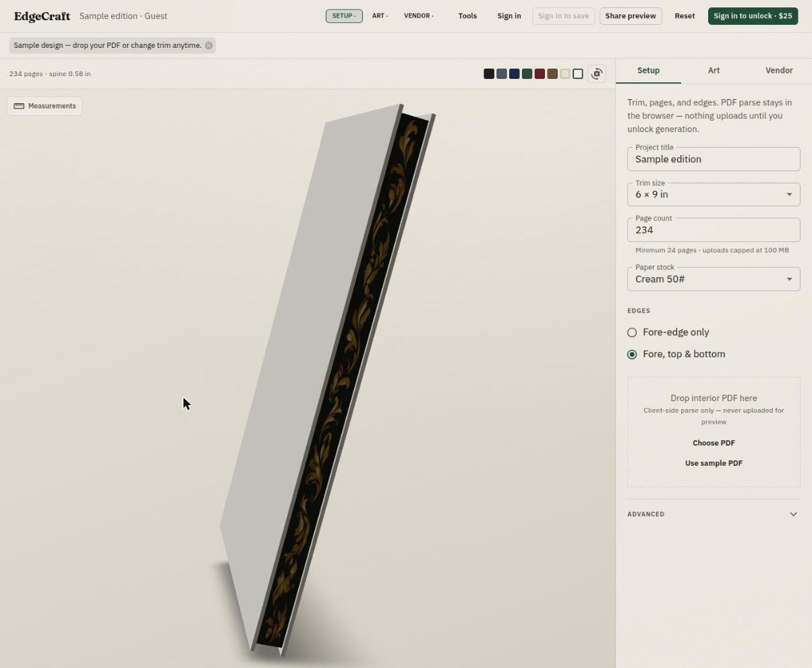Switch to the Vendor panel tab
The width and height of the screenshot is (812, 668).
click(779, 70)
